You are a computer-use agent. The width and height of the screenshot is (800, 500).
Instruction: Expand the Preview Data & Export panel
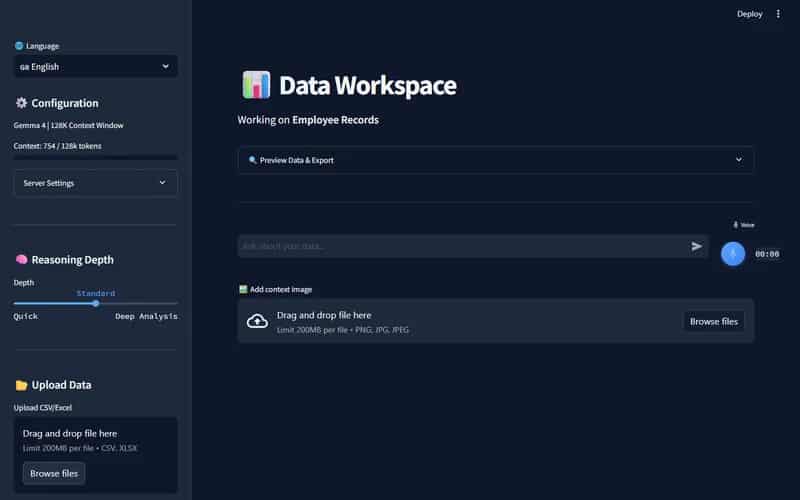click(495, 160)
